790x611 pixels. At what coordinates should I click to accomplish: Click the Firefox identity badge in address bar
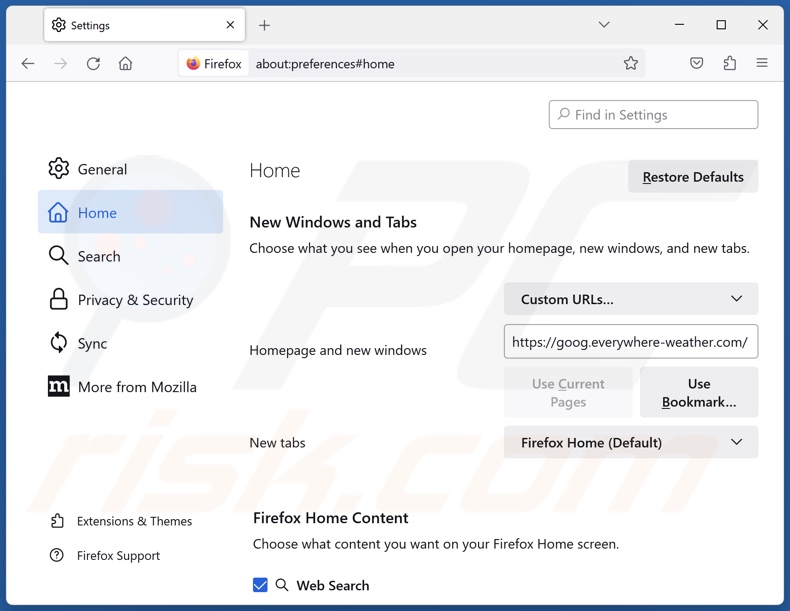tap(214, 63)
